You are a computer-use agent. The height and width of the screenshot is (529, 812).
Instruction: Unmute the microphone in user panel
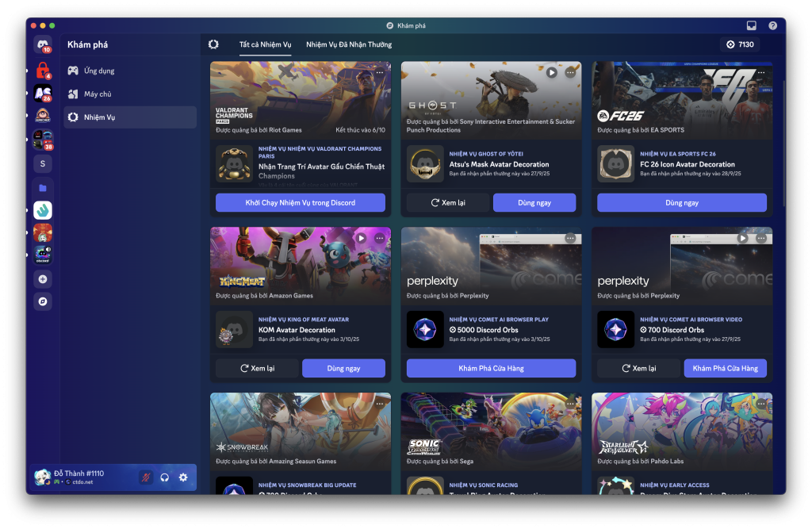146,477
